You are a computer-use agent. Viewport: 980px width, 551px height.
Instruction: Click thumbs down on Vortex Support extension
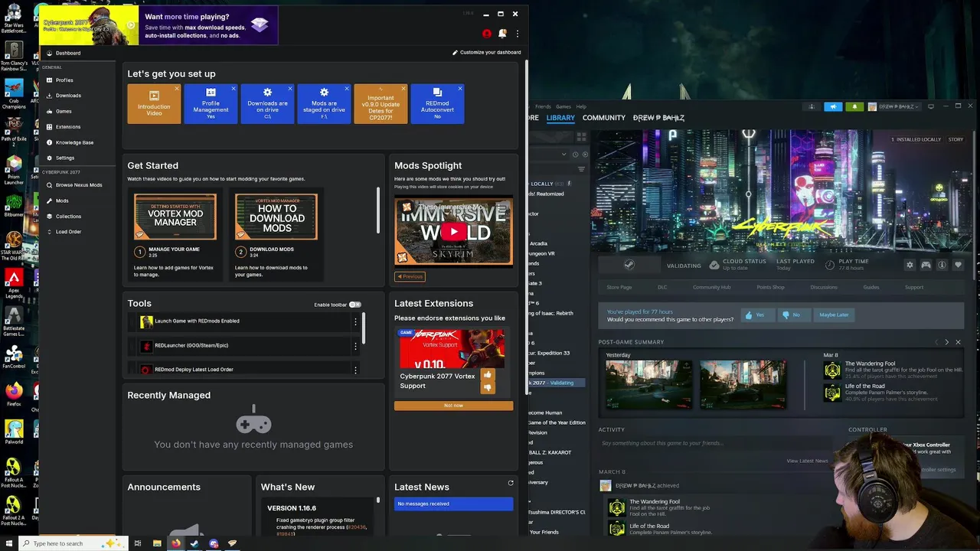click(x=488, y=388)
